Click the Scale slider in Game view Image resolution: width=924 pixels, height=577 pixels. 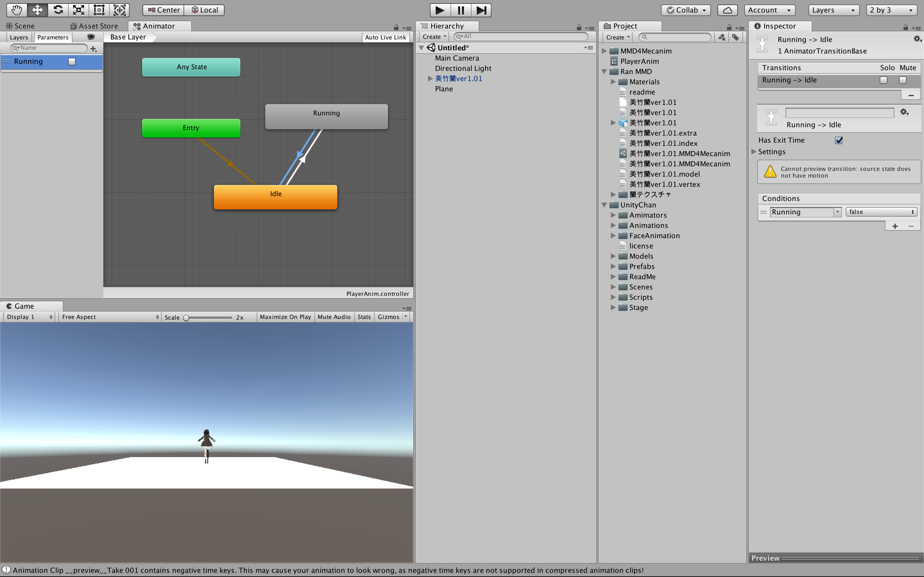(188, 317)
